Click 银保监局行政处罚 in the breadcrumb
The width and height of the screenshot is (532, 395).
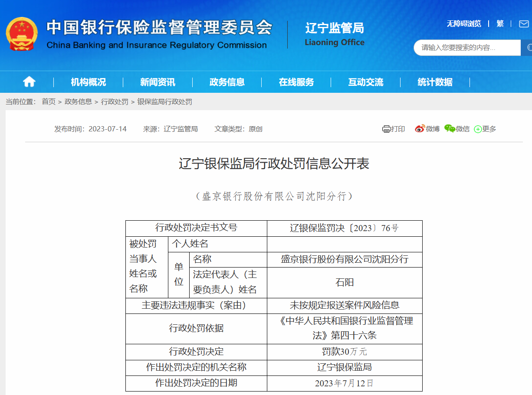[x=164, y=102]
